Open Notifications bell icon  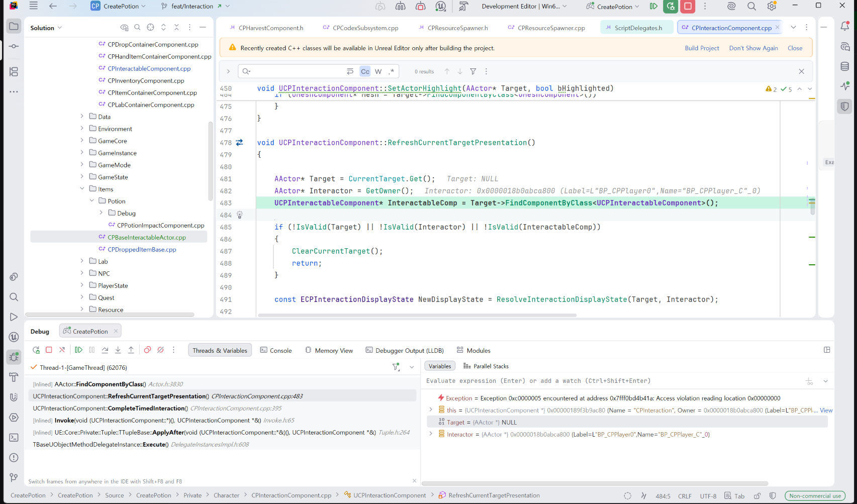click(x=845, y=27)
